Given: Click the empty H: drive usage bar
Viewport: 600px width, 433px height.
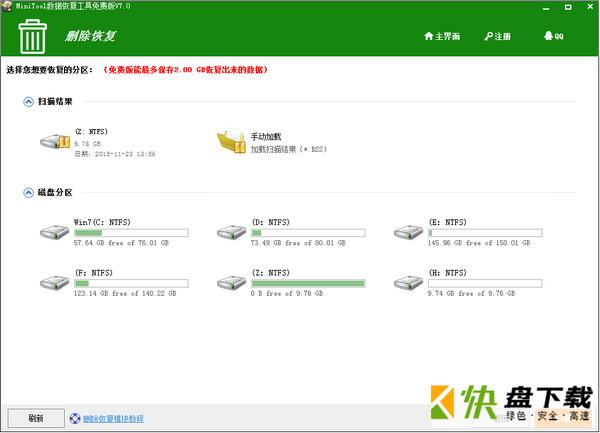Looking at the screenshot, I should click(x=485, y=283).
